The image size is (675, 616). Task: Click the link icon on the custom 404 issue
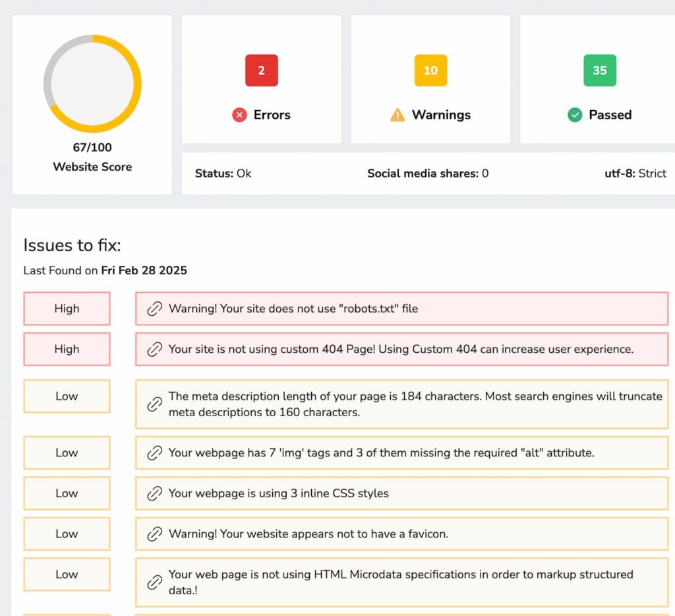tap(155, 349)
